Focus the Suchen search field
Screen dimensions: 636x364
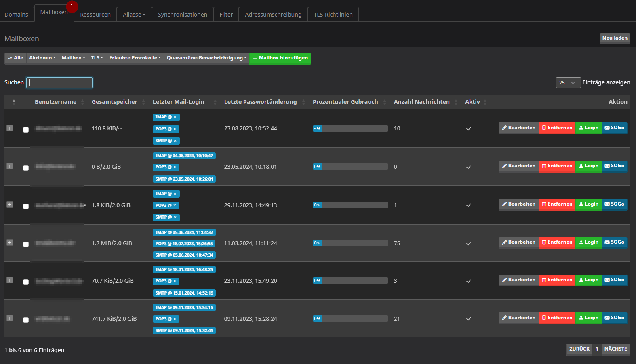coord(59,83)
